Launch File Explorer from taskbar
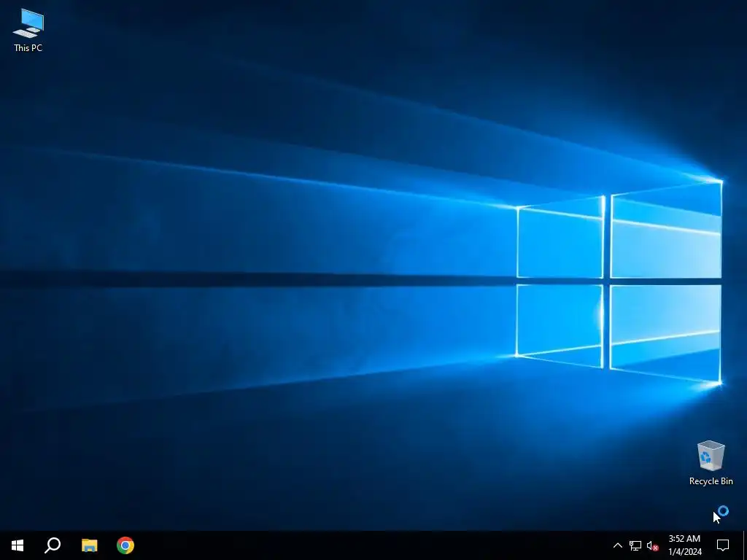 89,545
